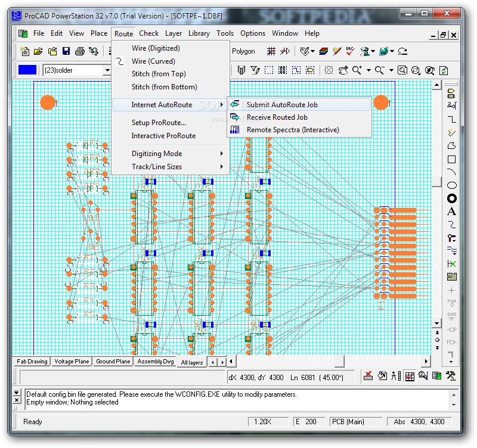Viewport: 477px width, 448px height.
Task: Run the DRC check icon
Action: click(x=350, y=51)
